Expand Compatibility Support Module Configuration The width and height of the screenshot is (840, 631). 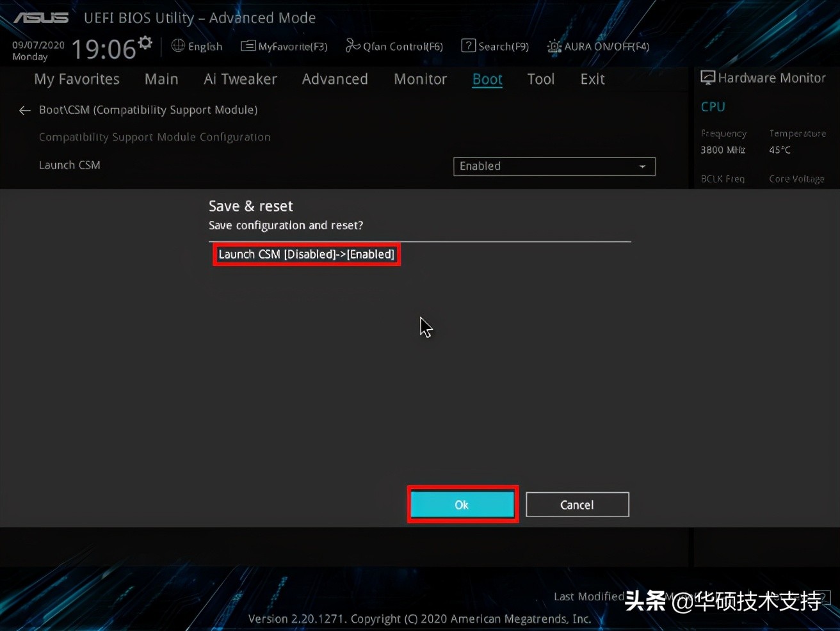154,136
